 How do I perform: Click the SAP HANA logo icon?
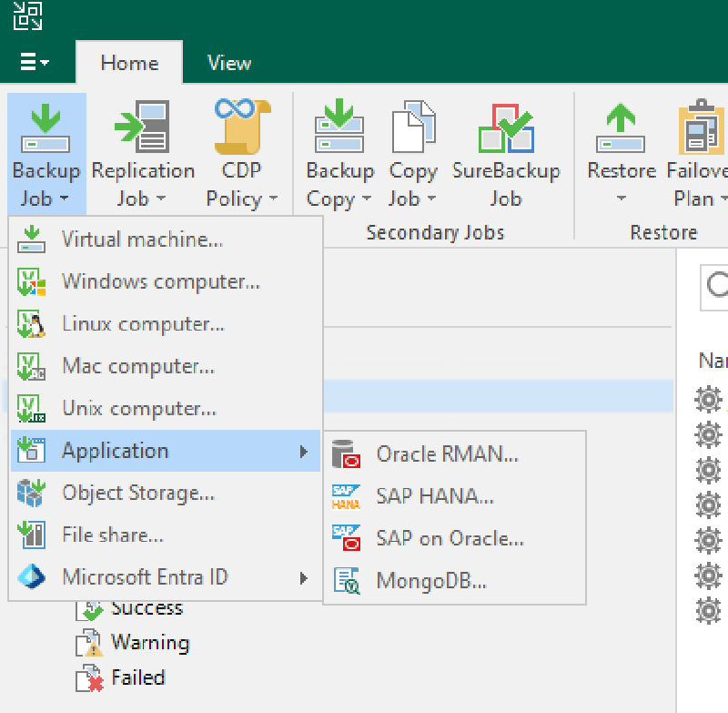pos(347,496)
